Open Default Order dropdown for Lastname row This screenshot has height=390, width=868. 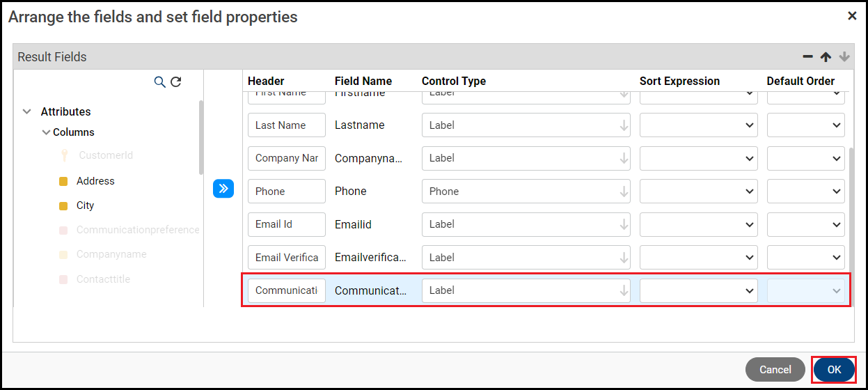[805, 125]
